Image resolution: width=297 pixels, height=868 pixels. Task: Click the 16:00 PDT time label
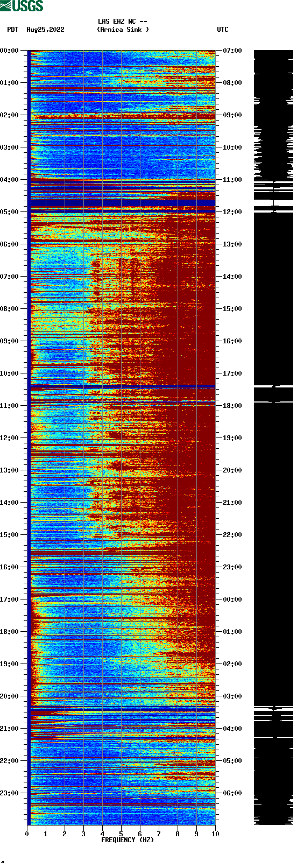pyautogui.click(x=10, y=567)
